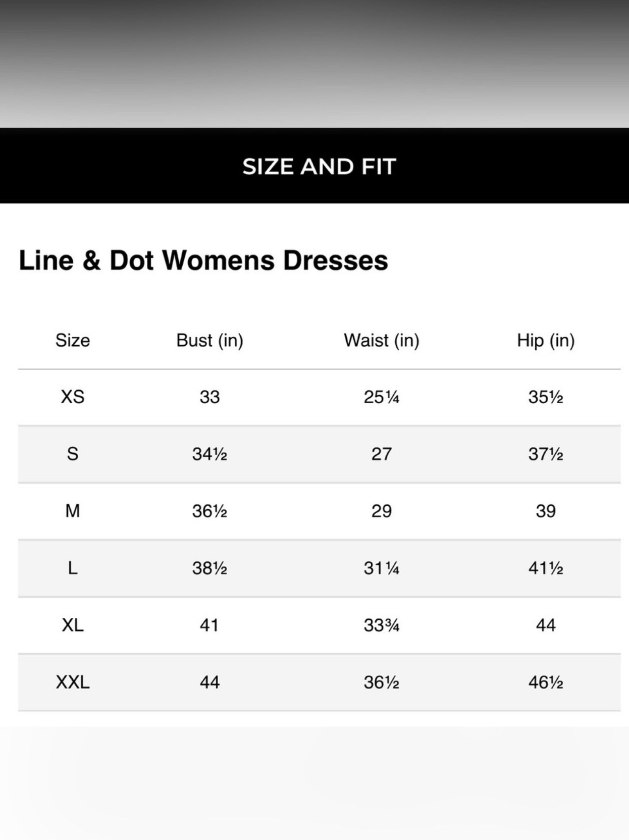Click the SIZE AND FIT header bar
The height and width of the screenshot is (840, 629).
pyautogui.click(x=315, y=165)
